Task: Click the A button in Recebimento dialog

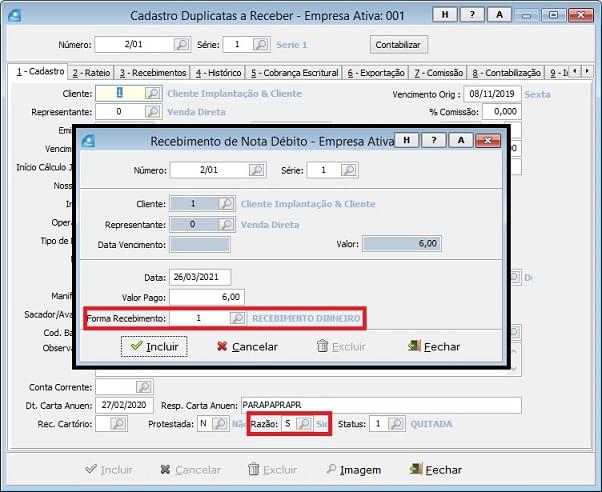Action: point(461,141)
